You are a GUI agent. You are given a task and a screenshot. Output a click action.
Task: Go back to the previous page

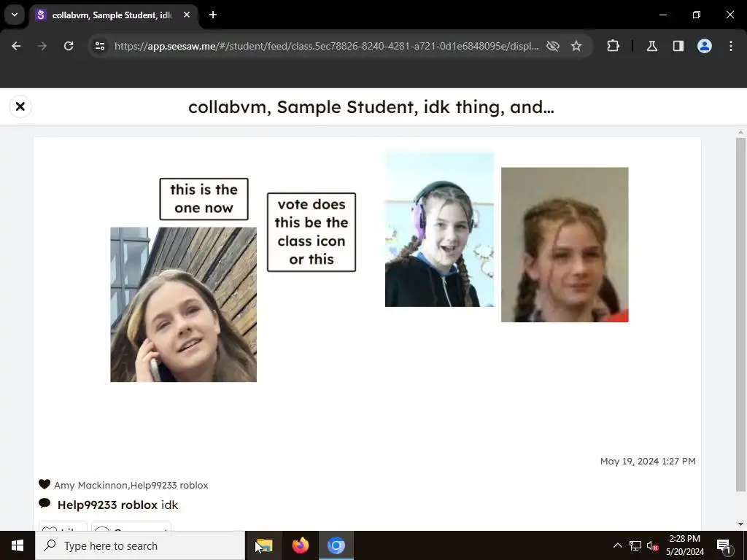point(16,46)
